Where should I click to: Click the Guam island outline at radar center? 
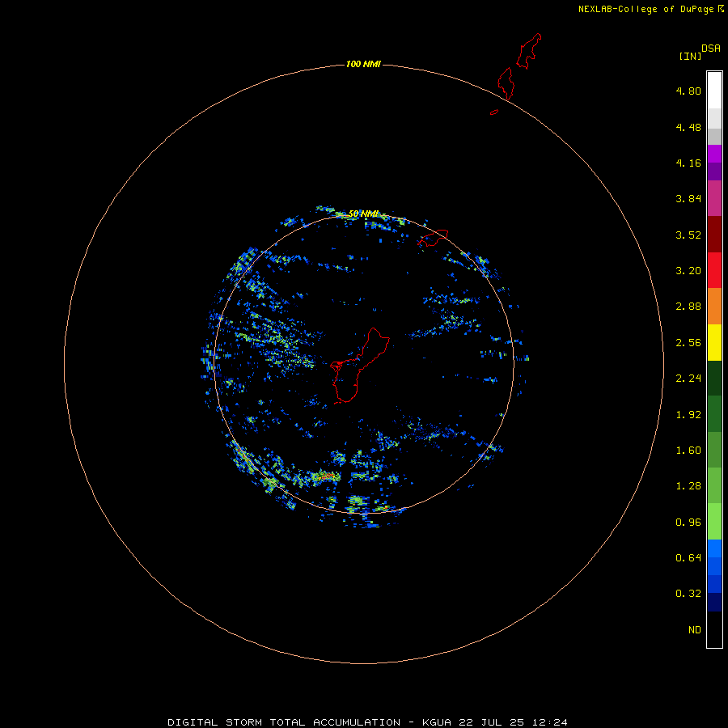(x=360, y=365)
